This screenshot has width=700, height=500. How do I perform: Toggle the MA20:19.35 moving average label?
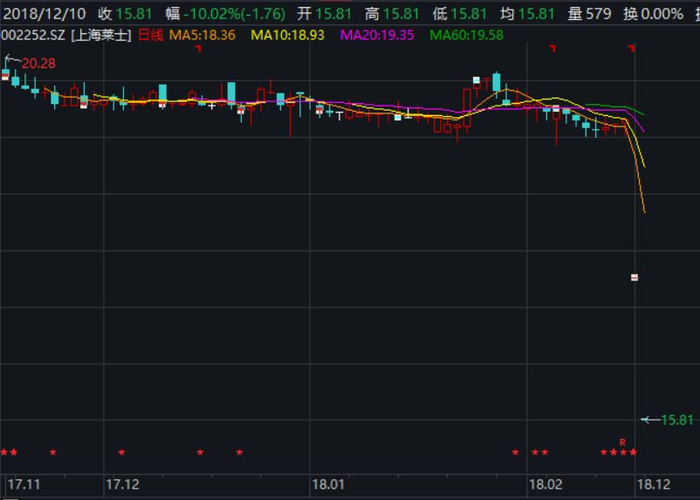pos(377,35)
